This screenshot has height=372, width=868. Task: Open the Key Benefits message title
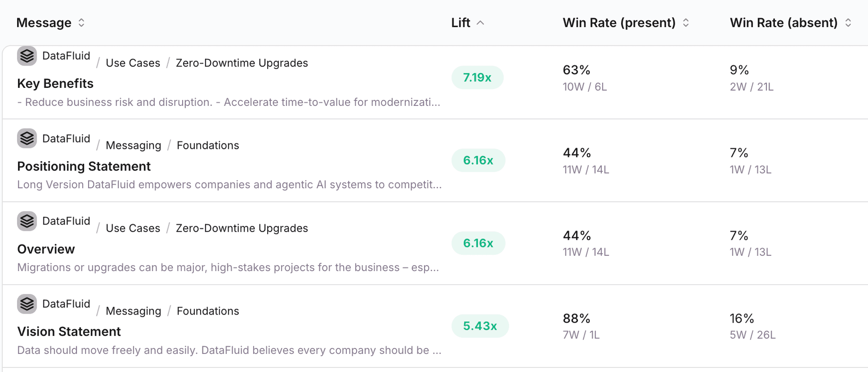(x=55, y=84)
